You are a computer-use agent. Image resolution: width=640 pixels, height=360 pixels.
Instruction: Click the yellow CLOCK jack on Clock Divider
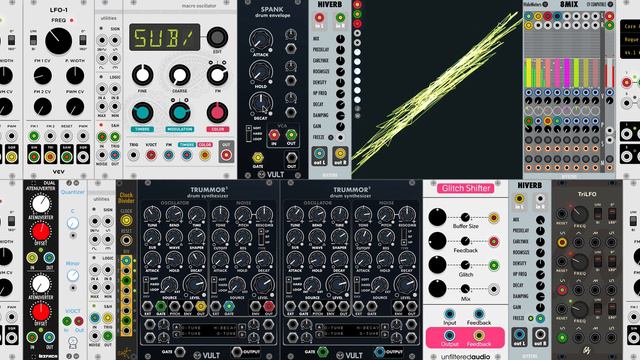(126, 221)
